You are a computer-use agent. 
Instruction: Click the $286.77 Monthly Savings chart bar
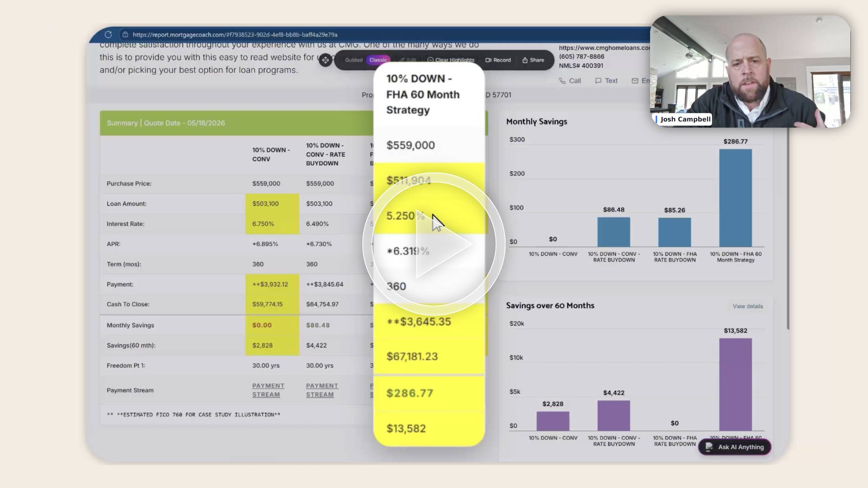[736, 197]
